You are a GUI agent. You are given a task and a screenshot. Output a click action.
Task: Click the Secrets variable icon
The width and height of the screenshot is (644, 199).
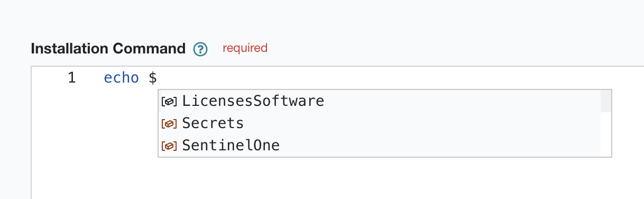pos(169,123)
